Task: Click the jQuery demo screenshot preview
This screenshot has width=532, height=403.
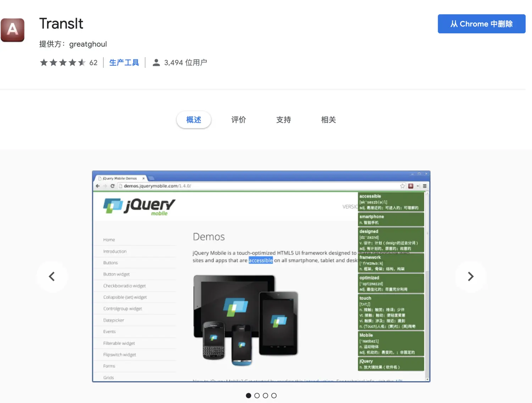Action: [x=261, y=276]
